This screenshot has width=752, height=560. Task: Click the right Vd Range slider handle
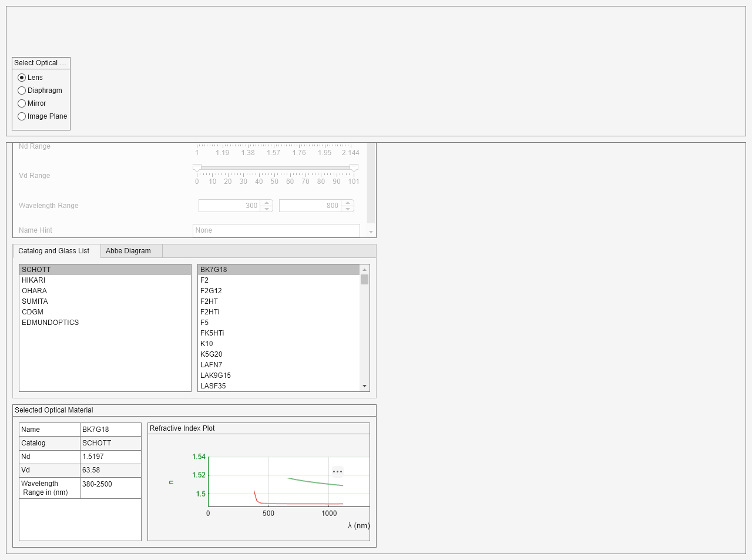tap(354, 167)
